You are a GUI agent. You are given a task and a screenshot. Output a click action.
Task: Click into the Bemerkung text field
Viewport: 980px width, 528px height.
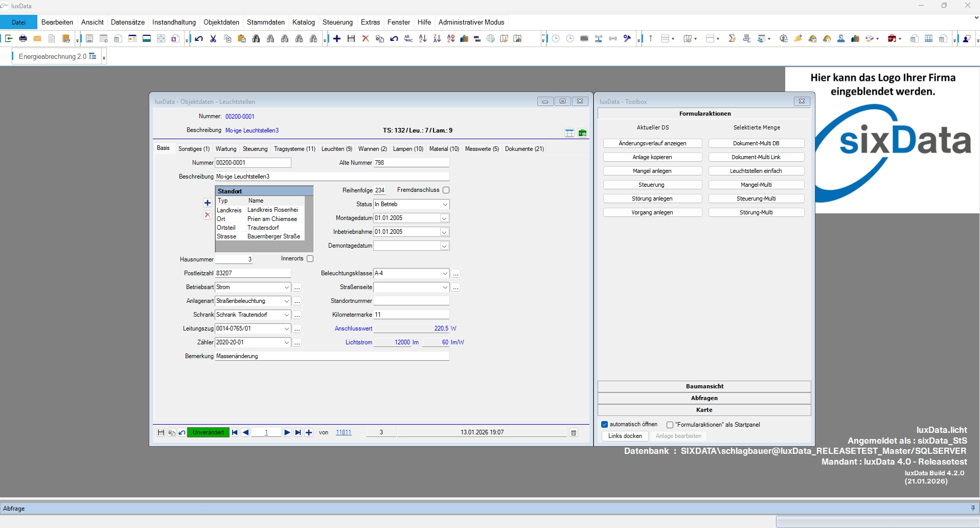click(x=332, y=356)
